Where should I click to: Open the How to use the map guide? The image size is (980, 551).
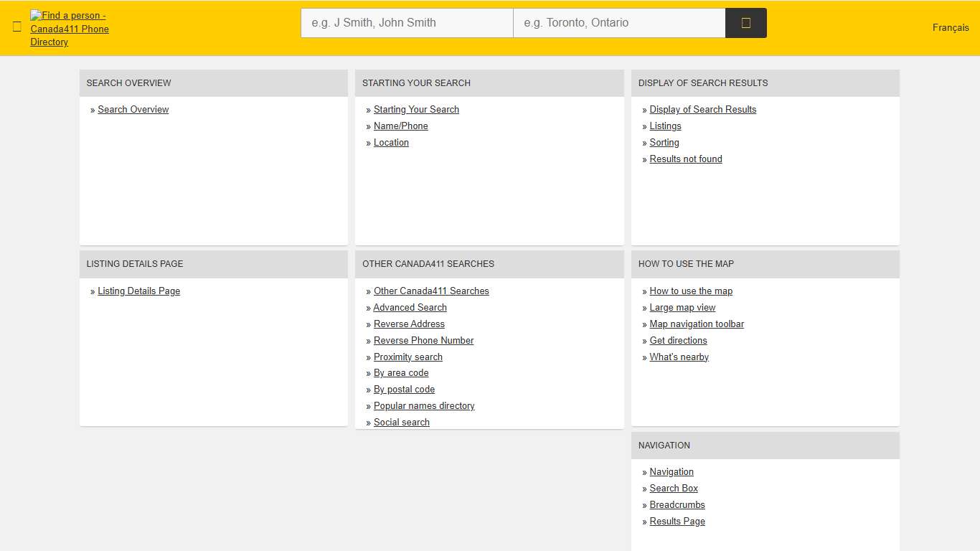[691, 291]
